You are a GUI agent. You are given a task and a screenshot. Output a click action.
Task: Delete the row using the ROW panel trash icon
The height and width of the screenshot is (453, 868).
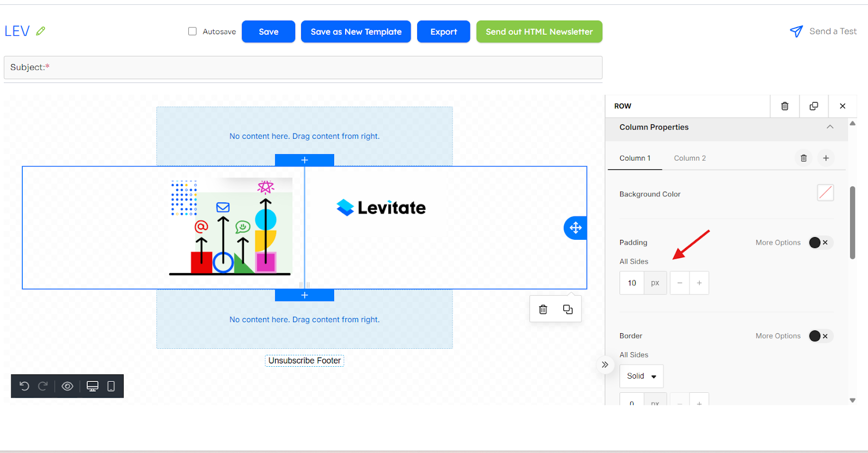click(x=784, y=106)
